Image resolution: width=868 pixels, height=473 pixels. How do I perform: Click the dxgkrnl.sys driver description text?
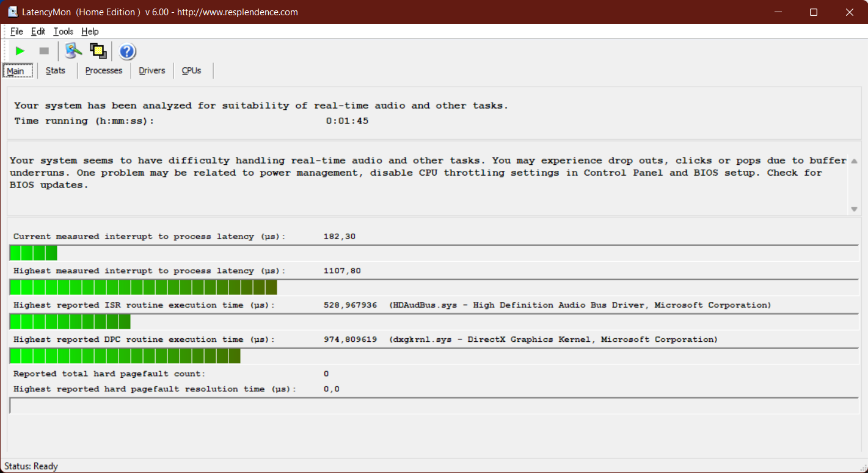(x=553, y=339)
